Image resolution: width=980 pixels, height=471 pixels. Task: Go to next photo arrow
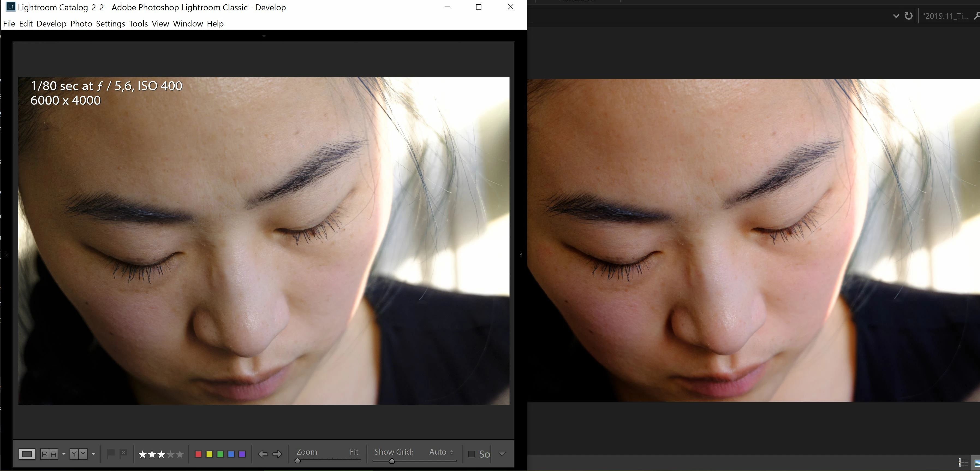(277, 454)
